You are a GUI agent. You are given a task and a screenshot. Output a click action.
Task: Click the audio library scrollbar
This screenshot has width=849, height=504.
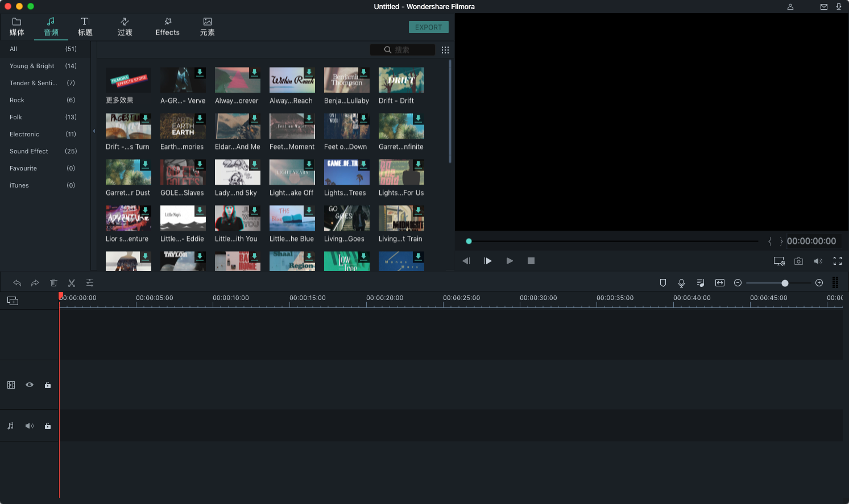[x=450, y=111]
